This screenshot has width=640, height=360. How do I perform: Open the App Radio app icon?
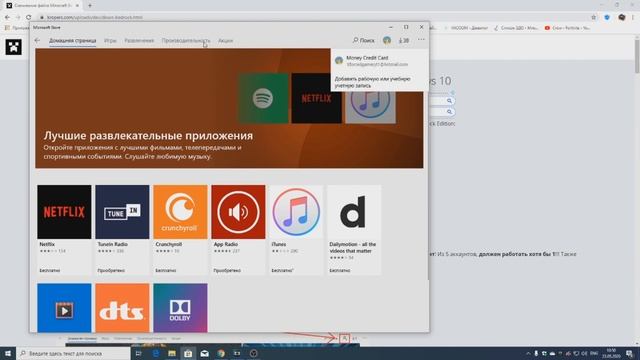point(238,212)
